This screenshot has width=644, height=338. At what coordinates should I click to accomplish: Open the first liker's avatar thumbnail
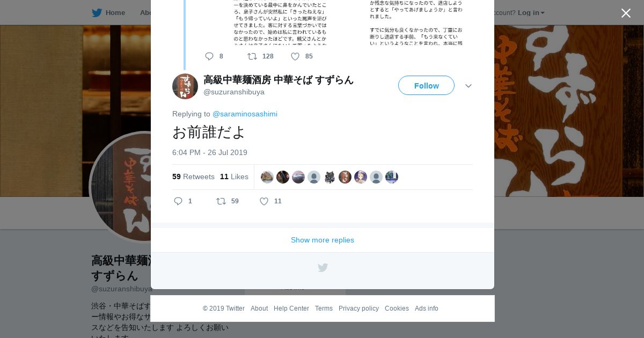(267, 177)
